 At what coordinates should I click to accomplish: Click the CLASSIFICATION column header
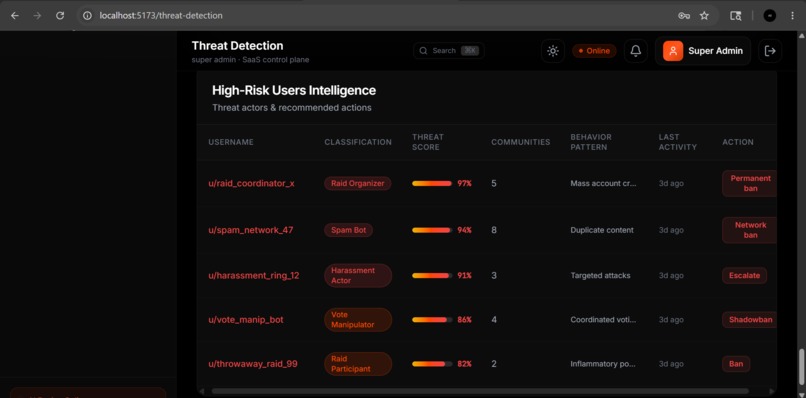(358, 142)
